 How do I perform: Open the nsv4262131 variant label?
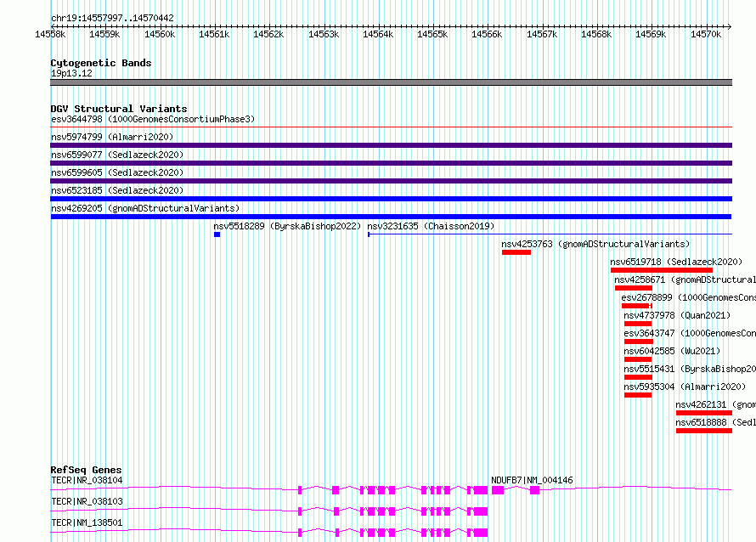point(715,404)
